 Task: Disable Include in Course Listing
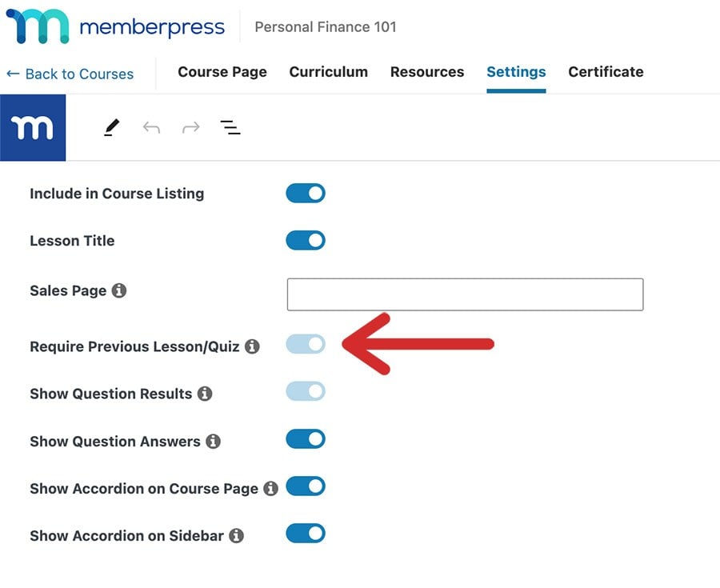[305, 193]
